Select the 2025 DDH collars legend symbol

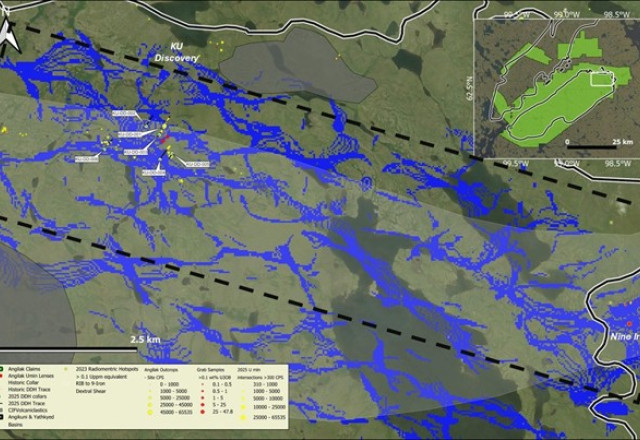coord(4,395)
